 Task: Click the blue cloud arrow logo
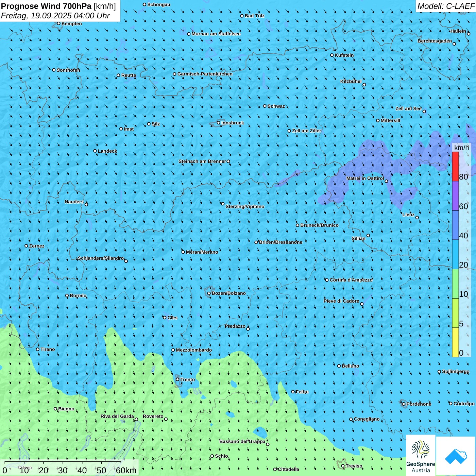456,456
